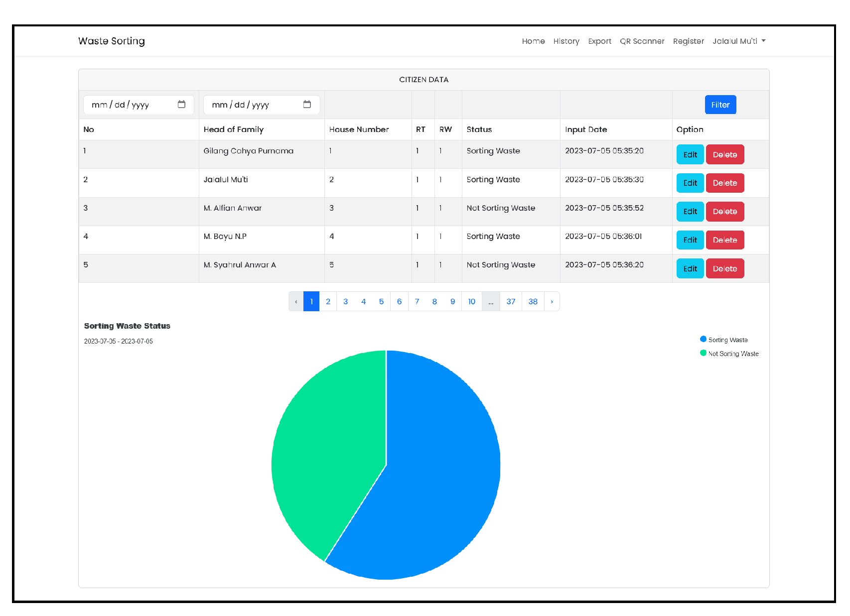Edit the Gilang Cahya Purnama record
Screen dimensions: 850x616
pos(690,154)
